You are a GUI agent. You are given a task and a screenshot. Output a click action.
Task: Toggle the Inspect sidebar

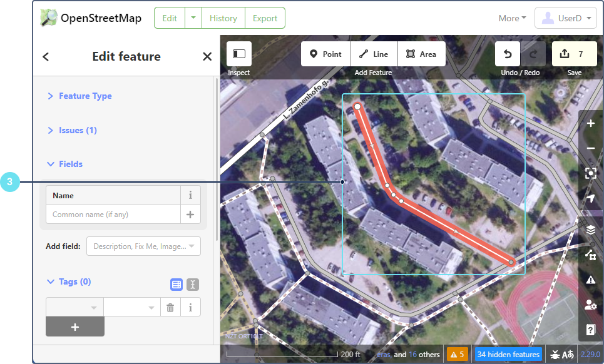point(238,54)
